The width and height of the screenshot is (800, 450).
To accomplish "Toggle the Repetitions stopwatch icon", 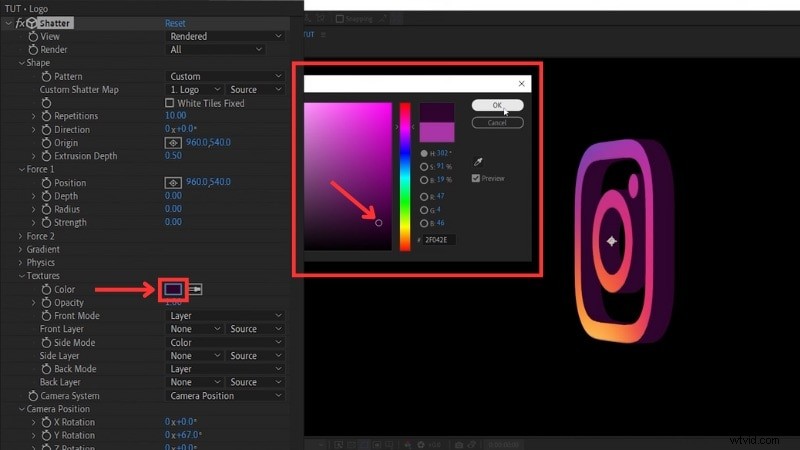I will [x=46, y=116].
